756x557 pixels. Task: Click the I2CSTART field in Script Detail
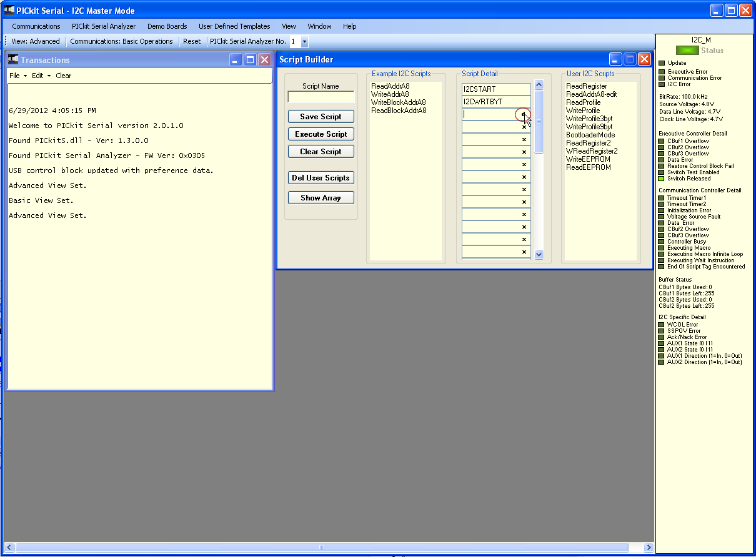point(497,89)
